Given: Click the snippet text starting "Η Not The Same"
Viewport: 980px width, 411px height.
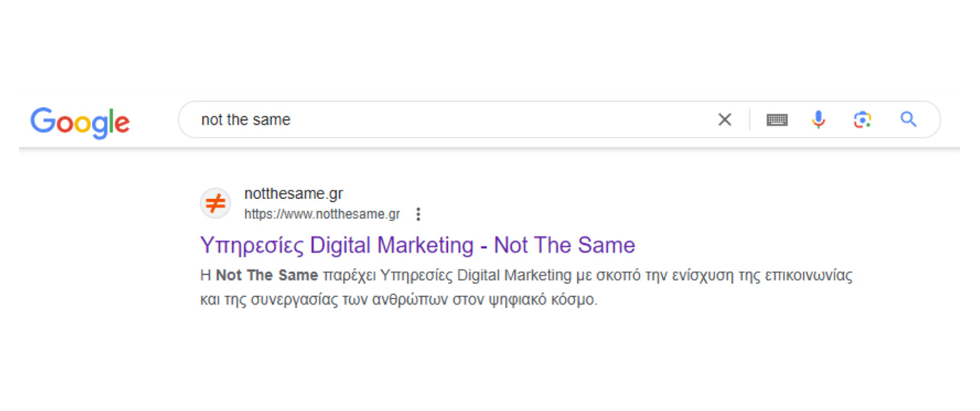Looking at the screenshot, I should 526,287.
